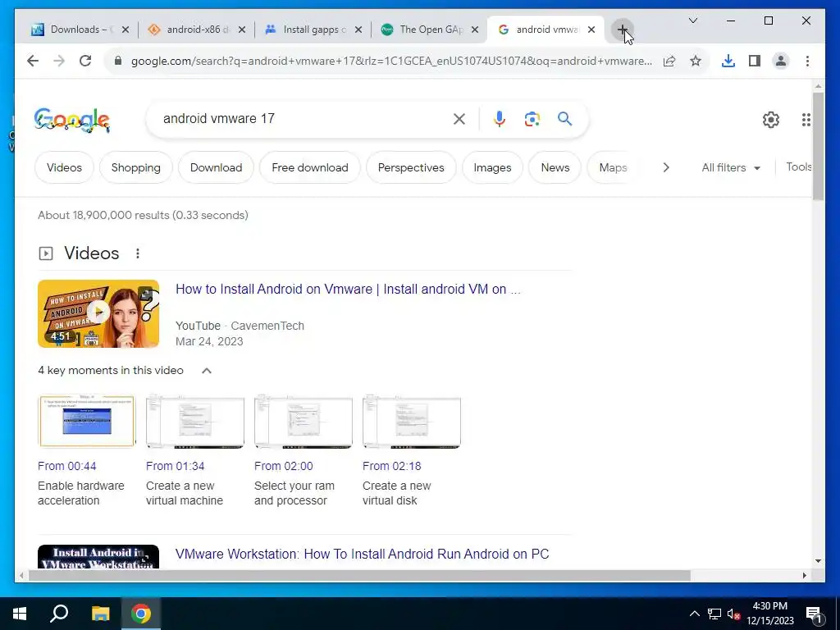Open Google quick settings gear
The height and width of the screenshot is (630, 840).
pyautogui.click(x=771, y=120)
